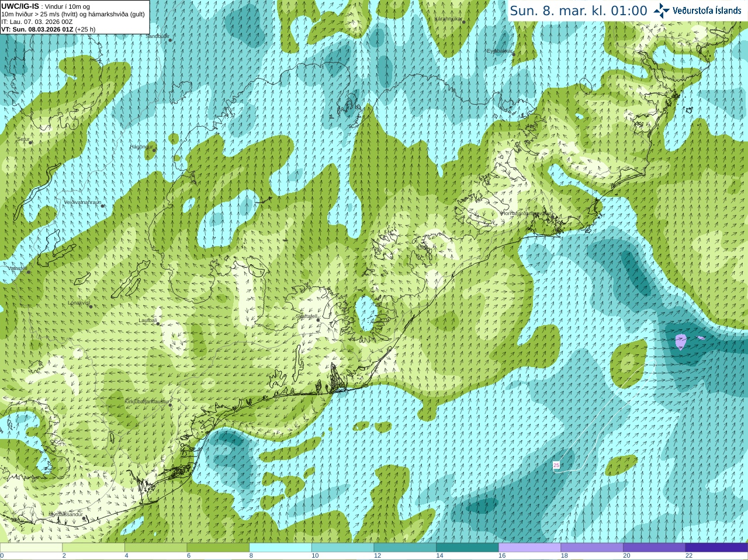Screen dimensions: 748x560
Task: Select the Laufbali station label
Action: click(x=148, y=320)
